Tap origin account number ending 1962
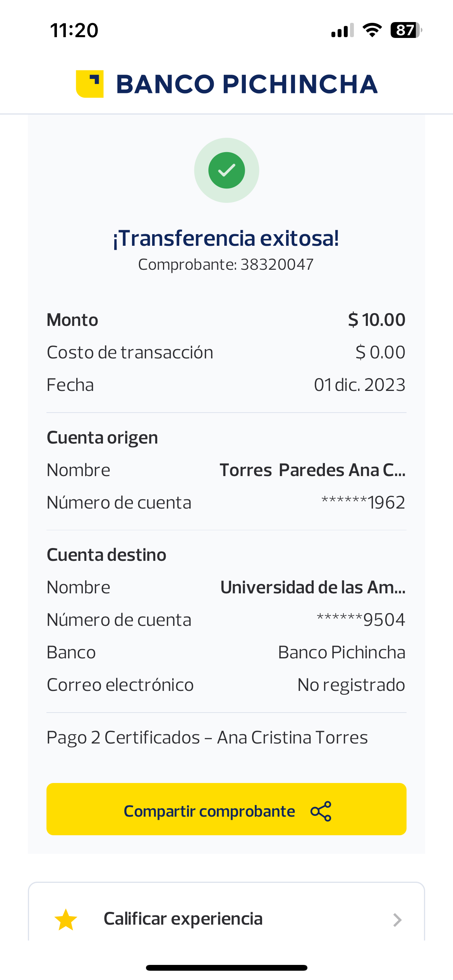Image resolution: width=453 pixels, height=980 pixels. coord(363,503)
